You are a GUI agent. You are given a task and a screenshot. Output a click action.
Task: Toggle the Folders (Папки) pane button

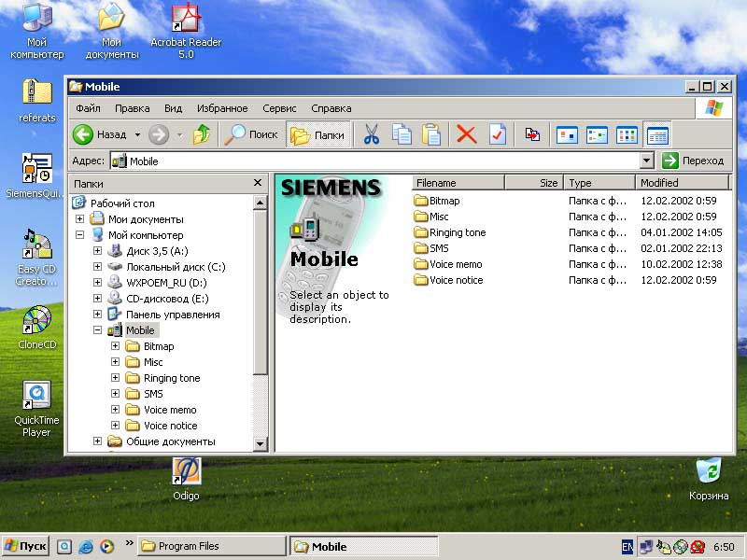(317, 134)
